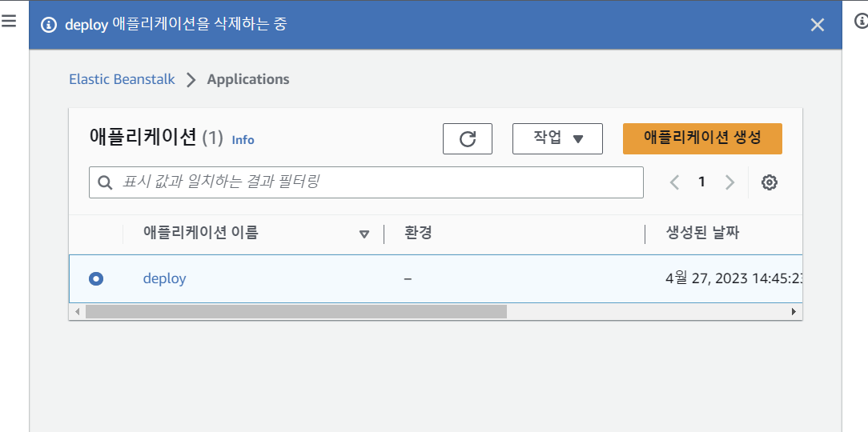Select page number 1
The height and width of the screenshot is (432, 868).
[702, 182]
